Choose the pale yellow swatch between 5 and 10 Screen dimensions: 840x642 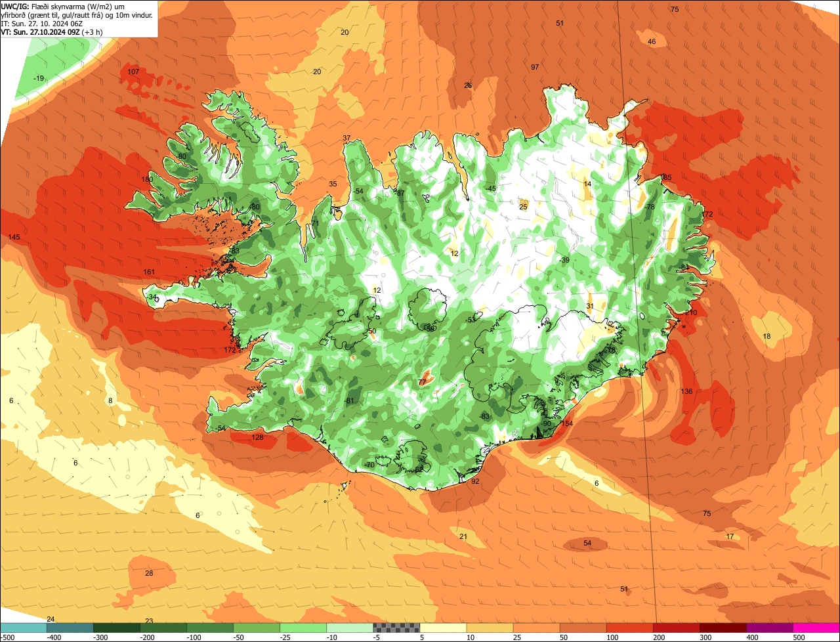point(443,628)
